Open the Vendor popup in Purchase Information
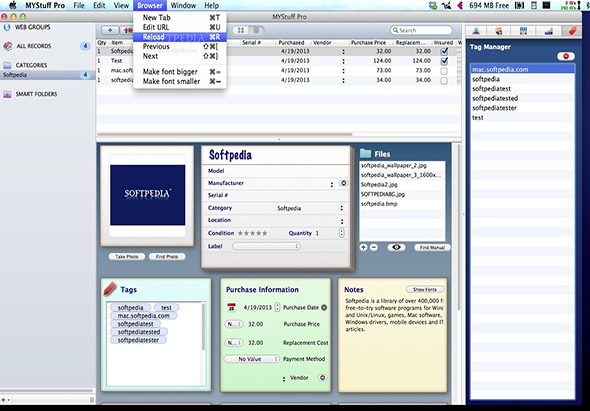Screen dimensions: 590x411 tap(284, 379)
